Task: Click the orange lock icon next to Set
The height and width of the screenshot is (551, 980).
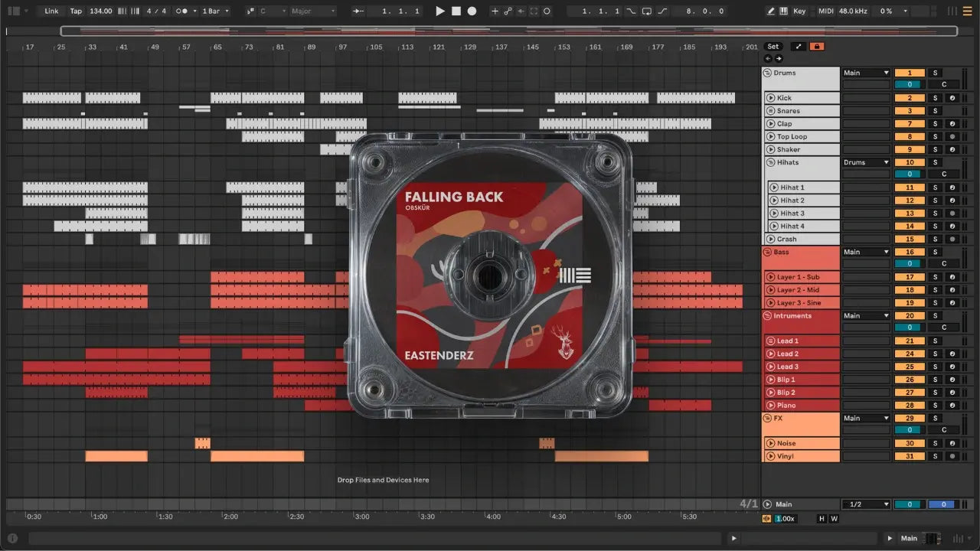Action: (x=817, y=47)
